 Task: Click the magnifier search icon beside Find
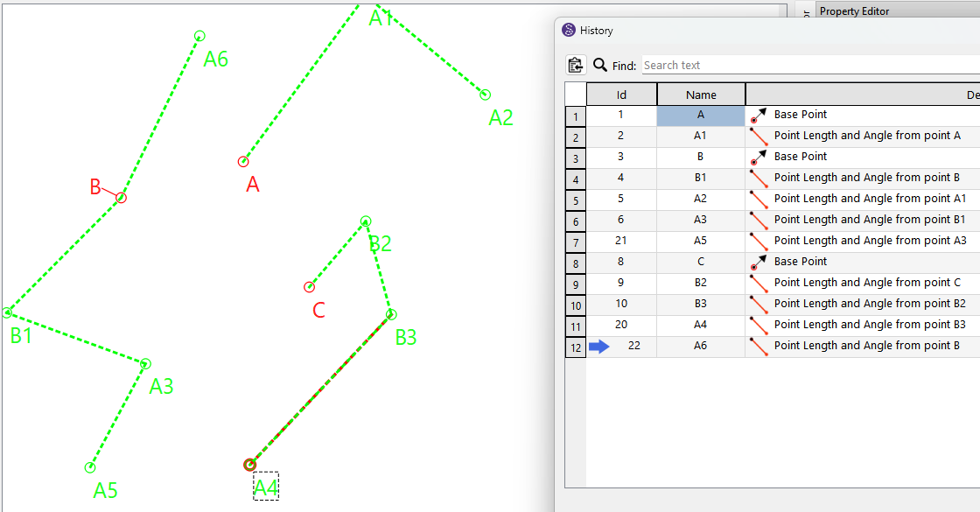600,65
